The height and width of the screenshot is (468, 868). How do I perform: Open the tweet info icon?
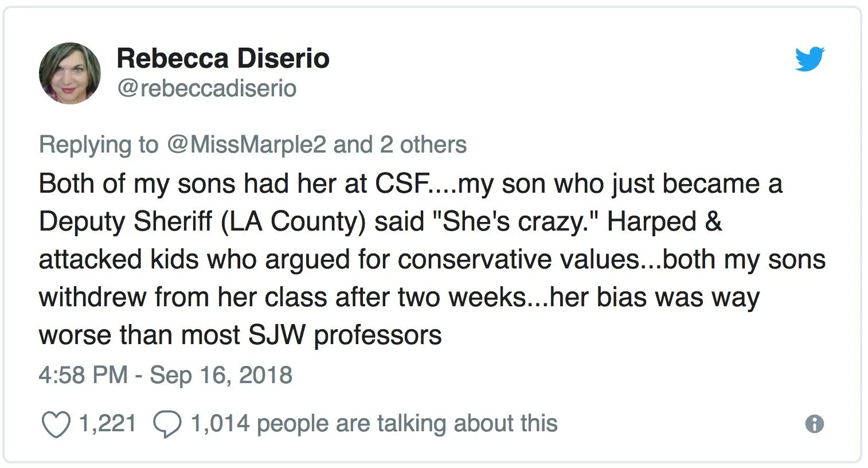click(814, 424)
